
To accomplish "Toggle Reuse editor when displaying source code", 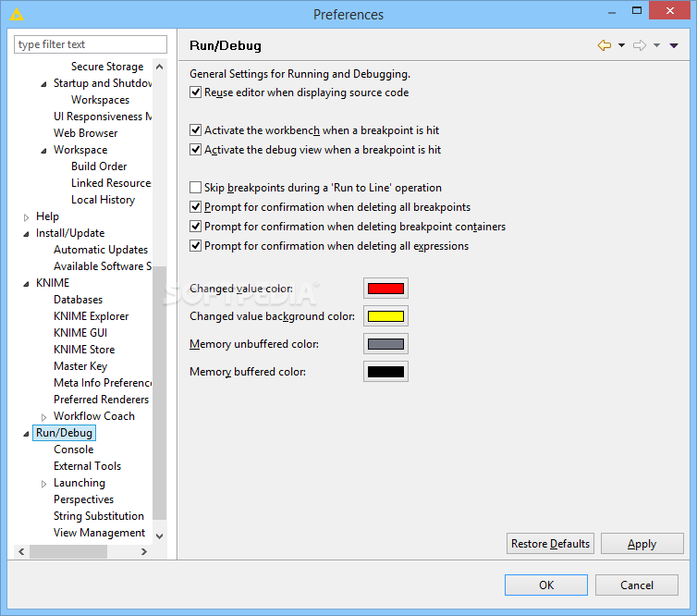I will (196, 92).
